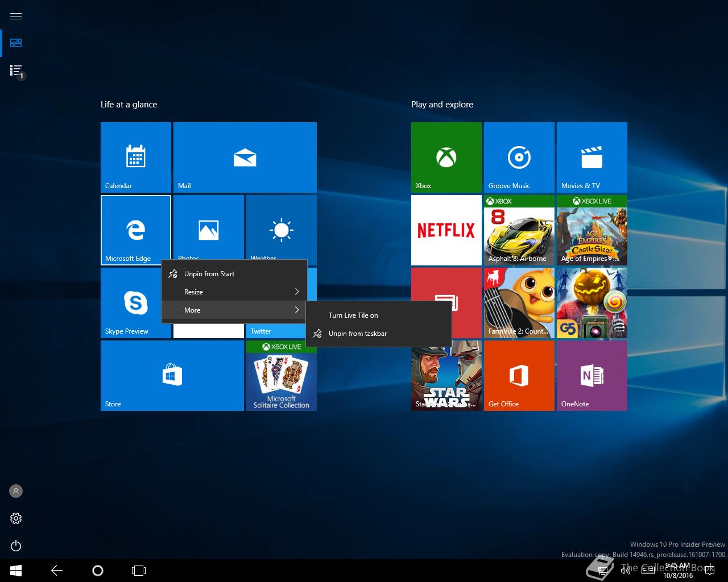Open the Photos tile

209,227
